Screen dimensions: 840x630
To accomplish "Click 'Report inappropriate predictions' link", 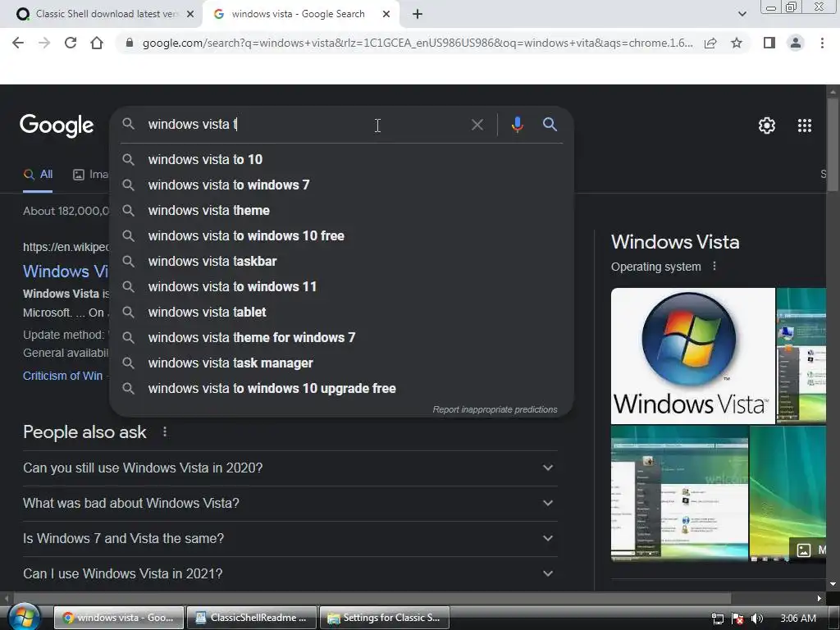I will click(495, 410).
